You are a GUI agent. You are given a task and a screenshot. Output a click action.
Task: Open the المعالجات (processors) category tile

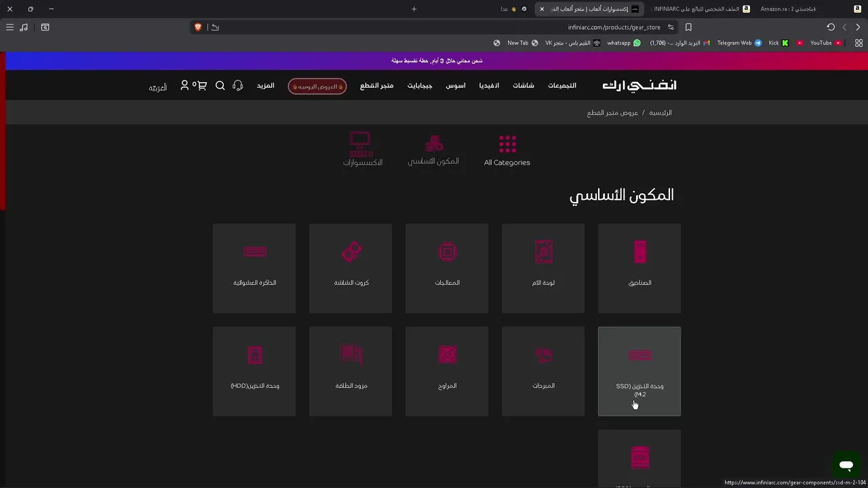tap(447, 268)
